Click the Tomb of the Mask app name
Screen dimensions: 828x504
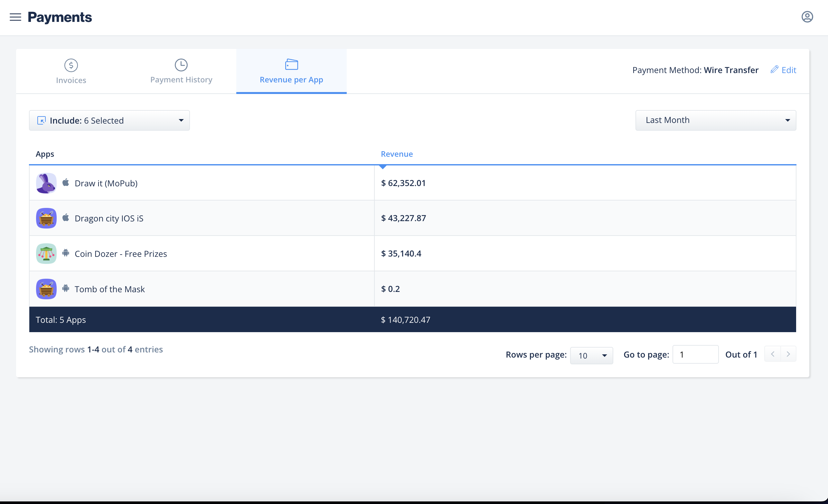(x=109, y=289)
